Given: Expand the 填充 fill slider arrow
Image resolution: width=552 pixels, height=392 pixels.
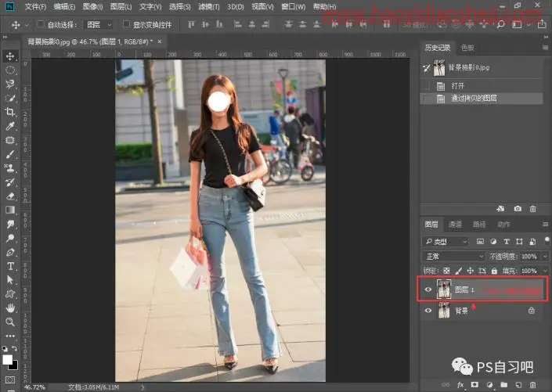Looking at the screenshot, I should point(545,271).
